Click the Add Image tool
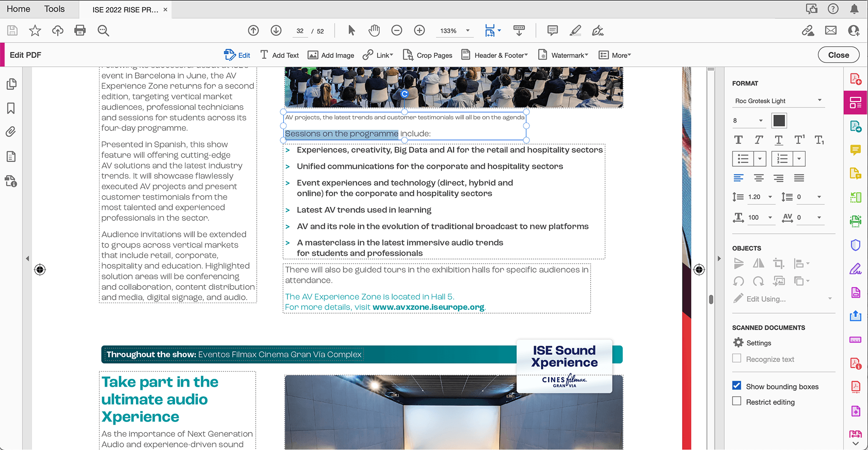This screenshot has height=450, width=868. 331,55
